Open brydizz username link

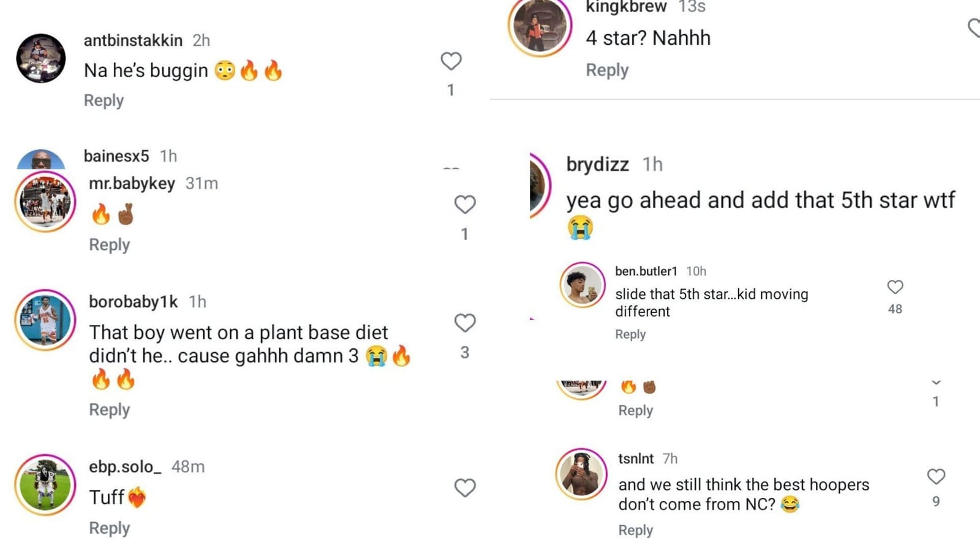point(597,165)
